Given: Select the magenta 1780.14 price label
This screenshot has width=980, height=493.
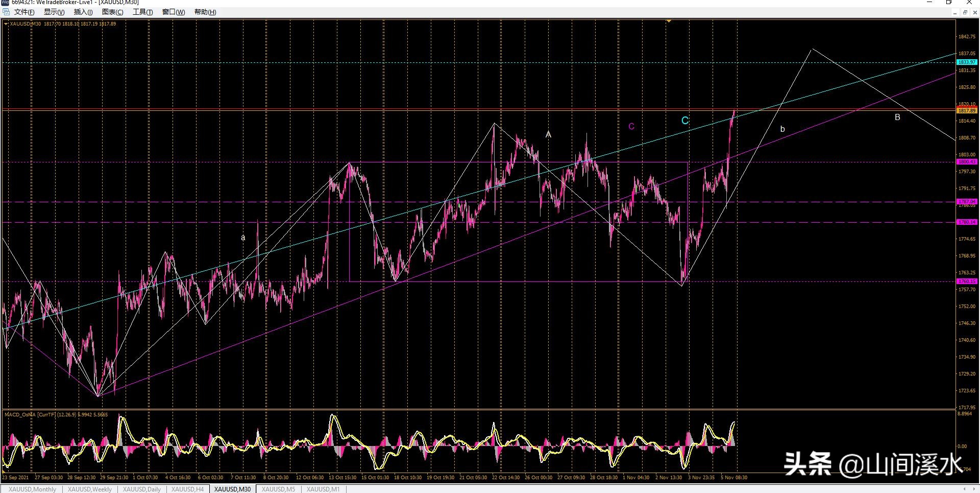Looking at the screenshot, I should (x=967, y=222).
